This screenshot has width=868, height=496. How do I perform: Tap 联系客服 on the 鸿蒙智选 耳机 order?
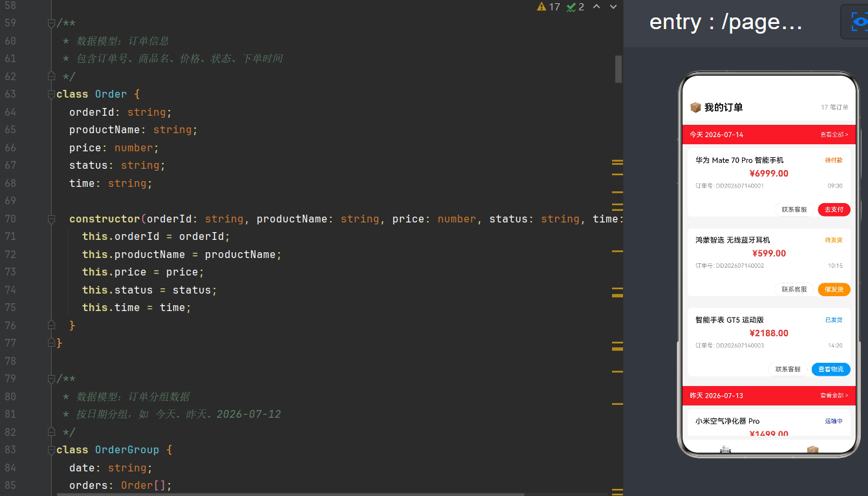794,290
